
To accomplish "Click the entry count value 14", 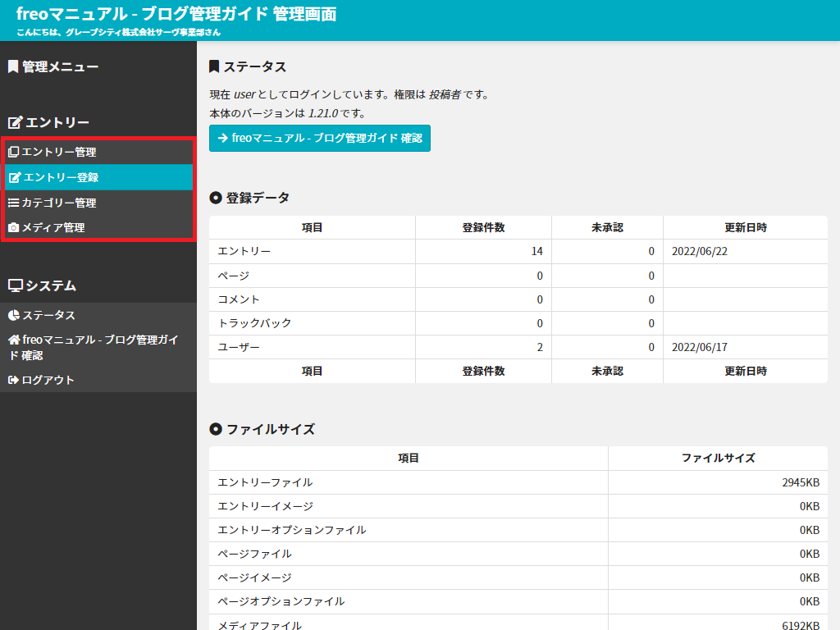I will click(x=536, y=251).
